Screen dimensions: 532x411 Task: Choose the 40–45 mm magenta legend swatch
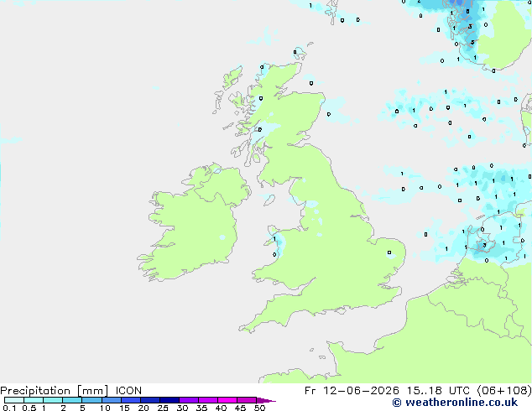pos(227,400)
